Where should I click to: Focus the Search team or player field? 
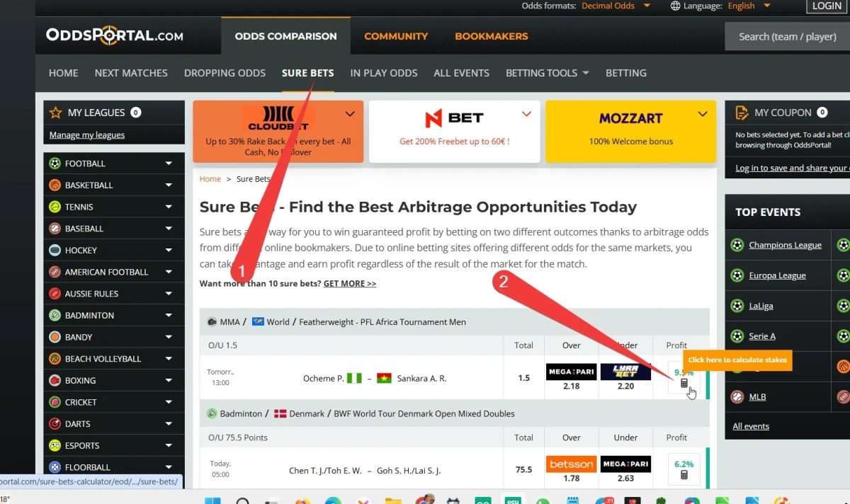[787, 36]
